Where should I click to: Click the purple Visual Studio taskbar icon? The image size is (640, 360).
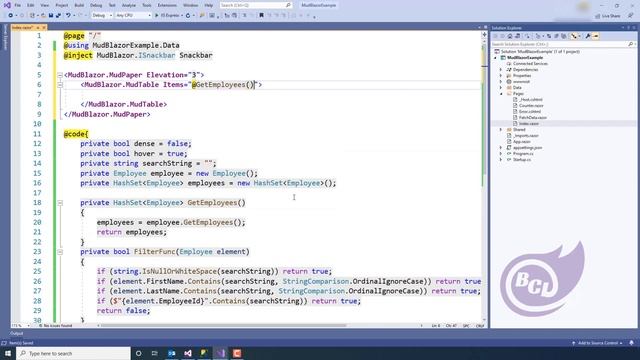point(221,353)
